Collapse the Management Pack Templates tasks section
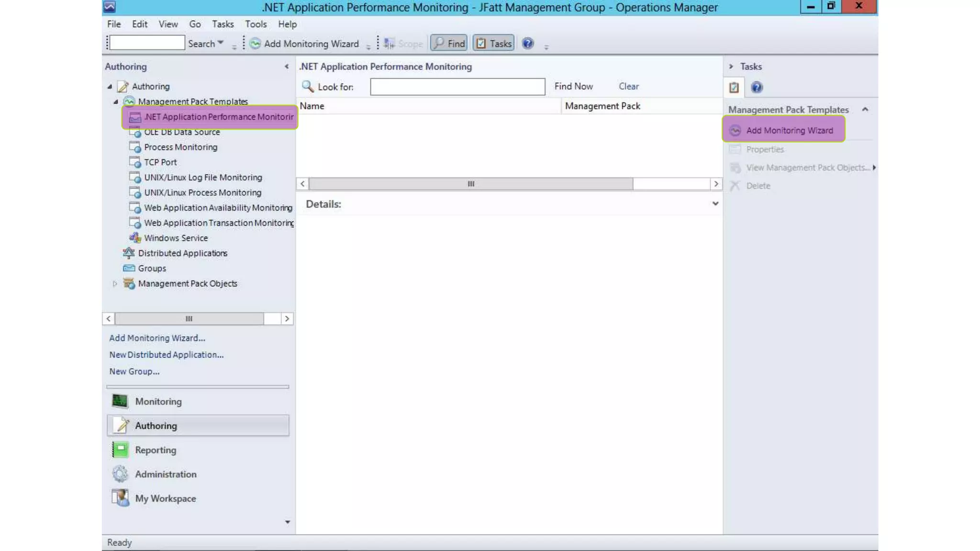Image resolution: width=980 pixels, height=551 pixels. pos(865,110)
